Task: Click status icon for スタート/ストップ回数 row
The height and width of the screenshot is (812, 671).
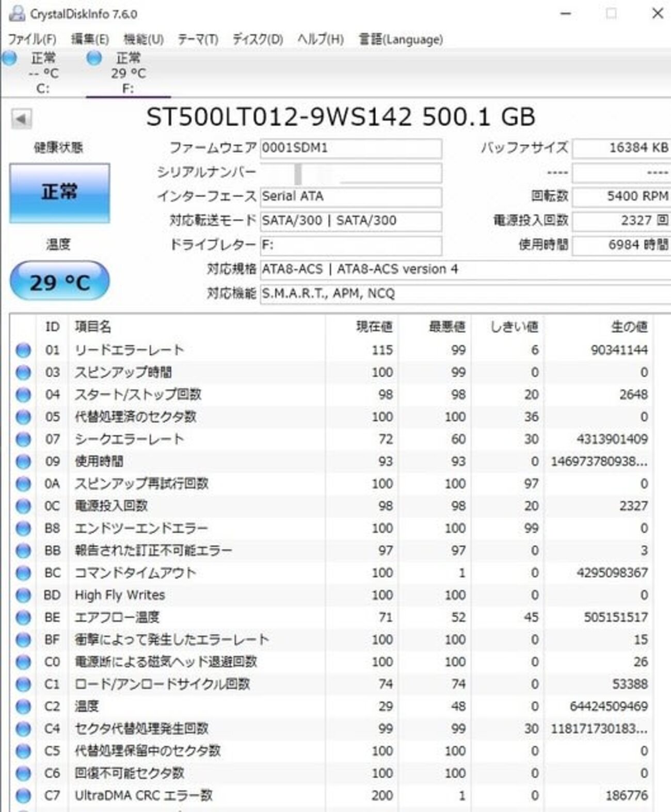Action: (23, 395)
